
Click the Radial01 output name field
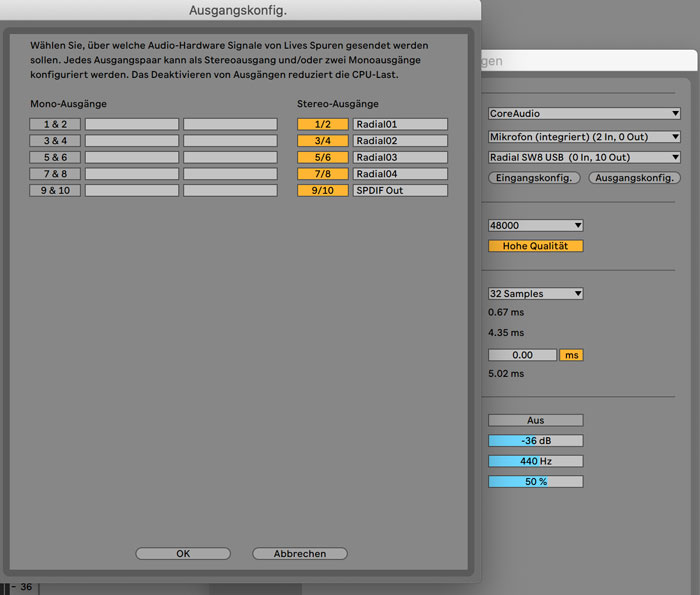[x=400, y=124]
